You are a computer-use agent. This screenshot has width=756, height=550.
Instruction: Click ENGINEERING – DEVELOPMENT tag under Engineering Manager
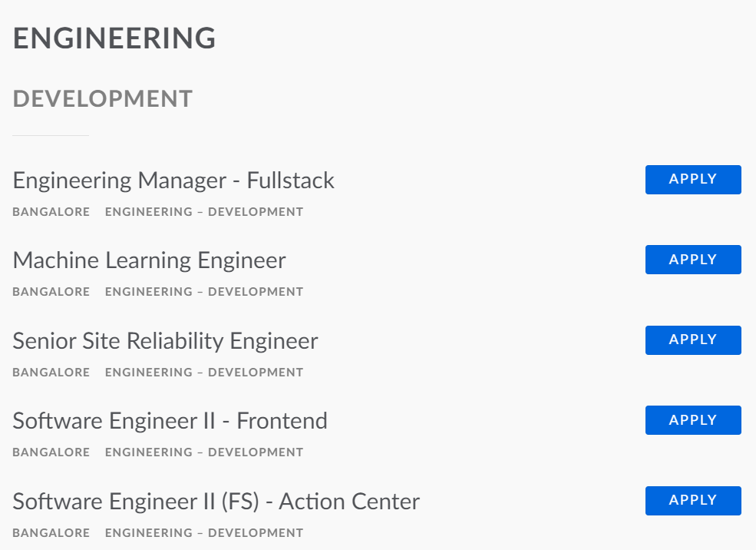(x=203, y=211)
